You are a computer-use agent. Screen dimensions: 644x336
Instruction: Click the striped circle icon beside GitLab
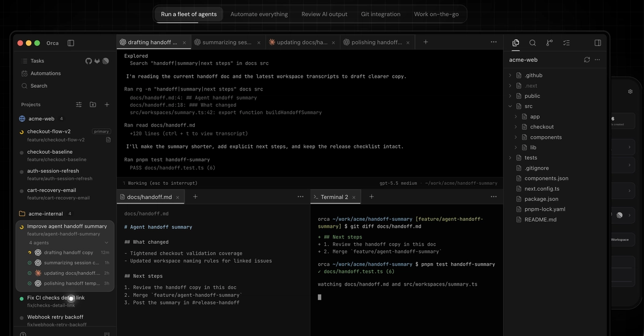[106, 61]
